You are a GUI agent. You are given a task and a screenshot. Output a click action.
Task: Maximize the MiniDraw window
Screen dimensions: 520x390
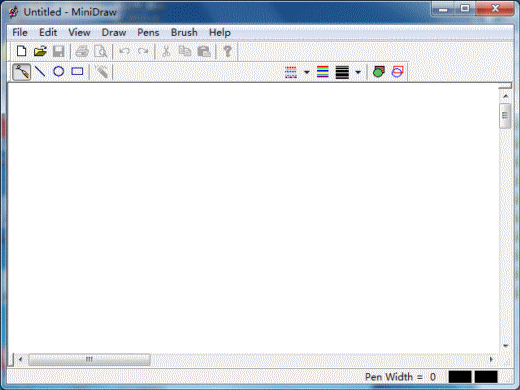(x=465, y=9)
